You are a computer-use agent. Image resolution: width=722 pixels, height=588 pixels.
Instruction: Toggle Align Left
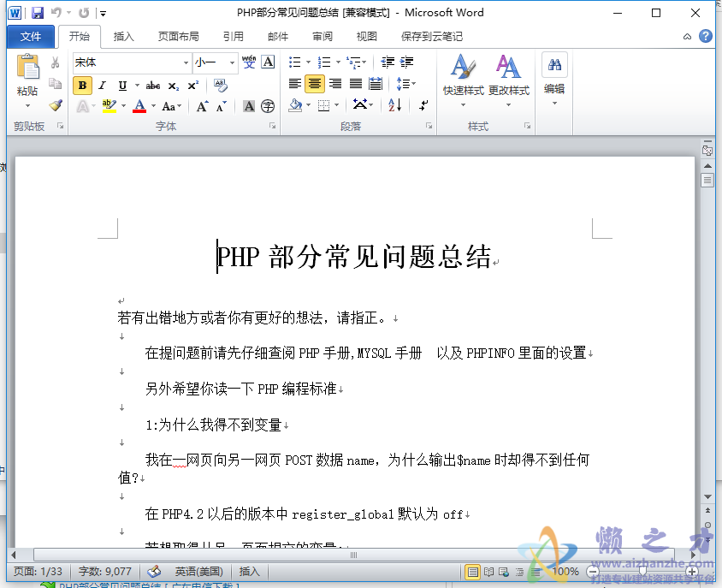294,84
